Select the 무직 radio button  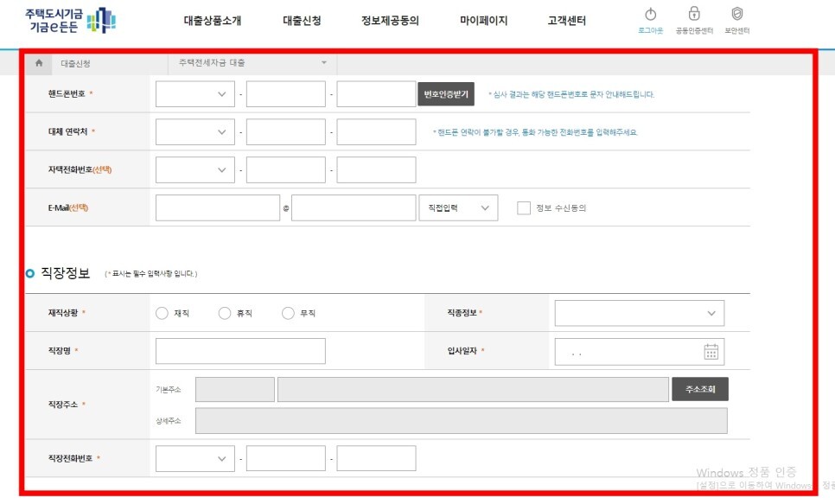pos(286,312)
